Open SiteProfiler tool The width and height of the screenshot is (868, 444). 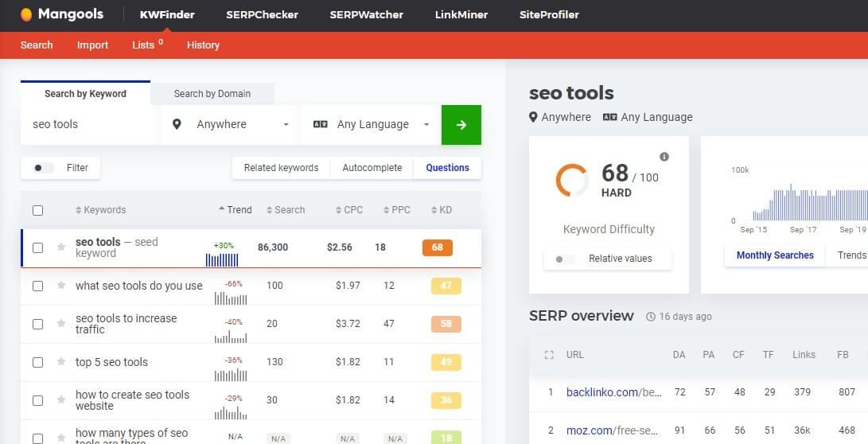click(549, 15)
